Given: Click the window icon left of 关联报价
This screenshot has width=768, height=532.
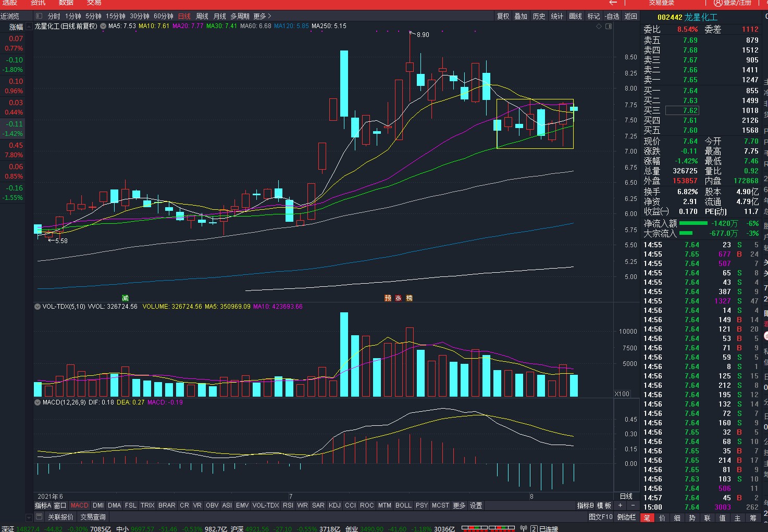Looking at the screenshot, I should [39, 517].
